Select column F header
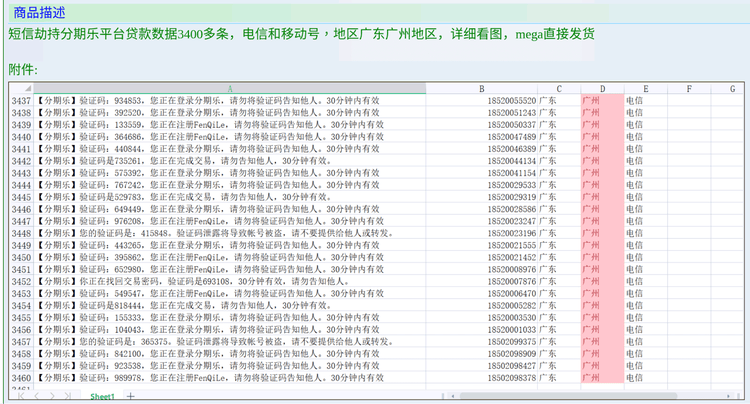 pos(689,89)
